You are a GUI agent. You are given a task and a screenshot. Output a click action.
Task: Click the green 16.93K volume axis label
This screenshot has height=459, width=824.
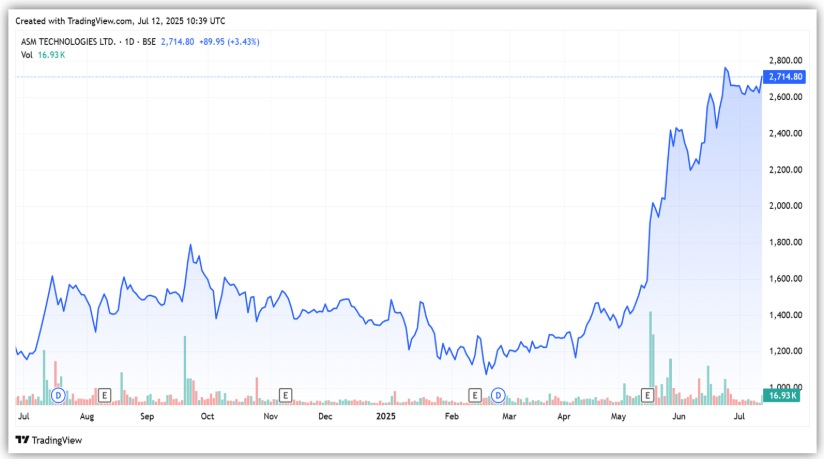[x=782, y=396]
